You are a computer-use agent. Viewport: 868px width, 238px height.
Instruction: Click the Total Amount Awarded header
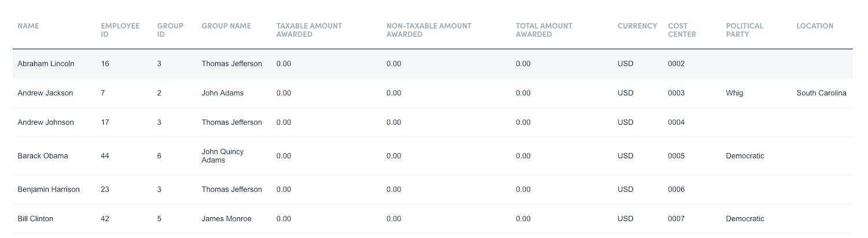tap(544, 30)
